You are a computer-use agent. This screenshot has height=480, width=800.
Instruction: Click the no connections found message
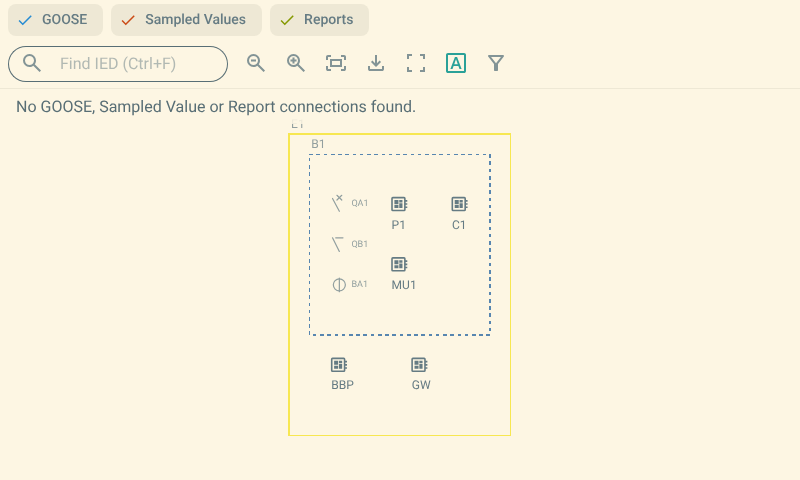pyautogui.click(x=216, y=107)
